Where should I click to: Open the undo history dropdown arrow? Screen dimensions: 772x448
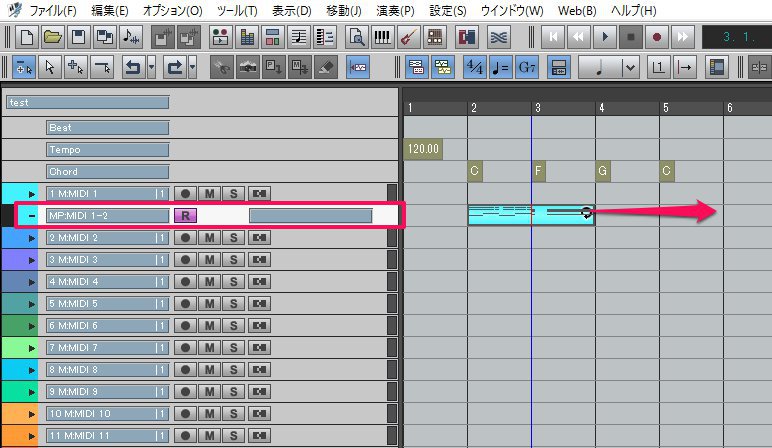(x=151, y=67)
